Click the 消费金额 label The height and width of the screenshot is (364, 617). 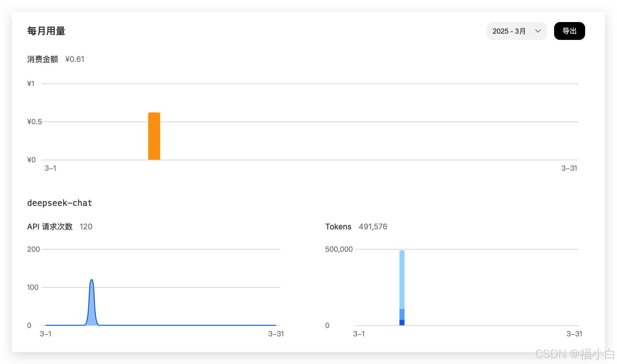pyautogui.click(x=43, y=59)
